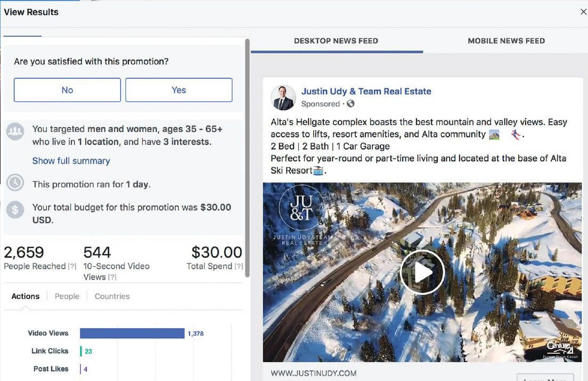Answer Yes to the satisfaction question
Screen dimensions: 588x381
[x=179, y=90]
